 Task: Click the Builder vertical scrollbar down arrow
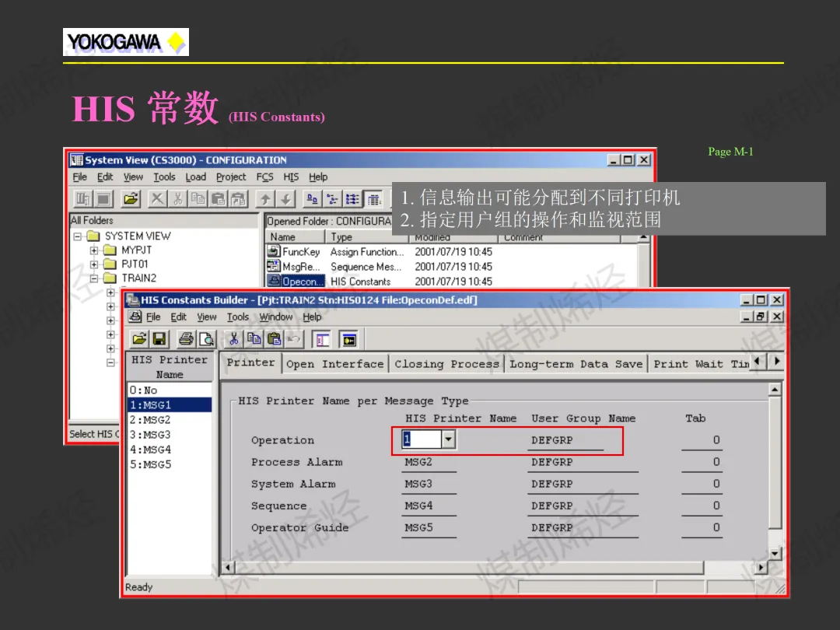[x=775, y=554]
